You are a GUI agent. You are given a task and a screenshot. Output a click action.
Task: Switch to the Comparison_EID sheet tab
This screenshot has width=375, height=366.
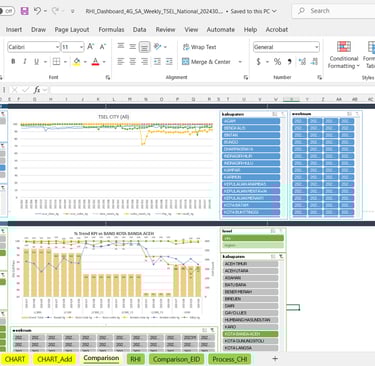coord(177,359)
